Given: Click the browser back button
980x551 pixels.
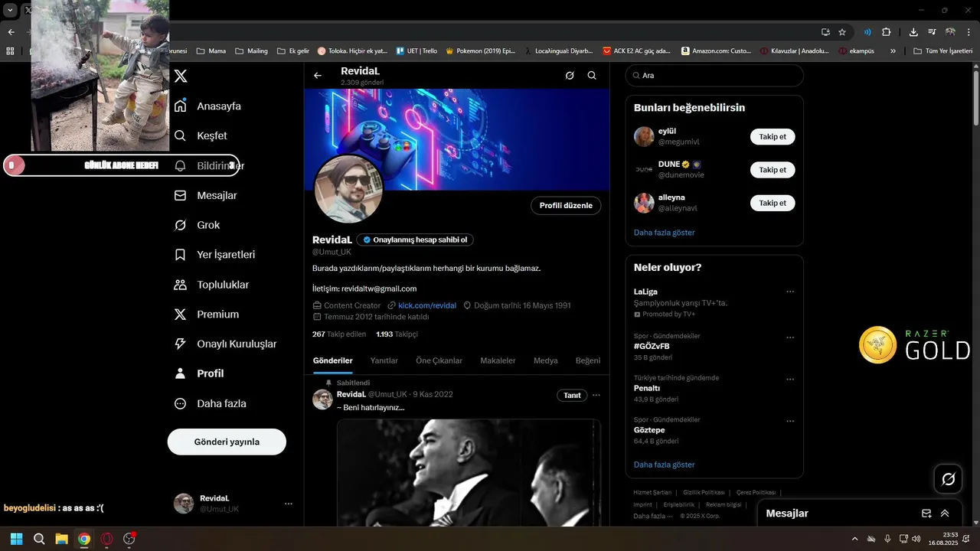Looking at the screenshot, I should pyautogui.click(x=11, y=32).
